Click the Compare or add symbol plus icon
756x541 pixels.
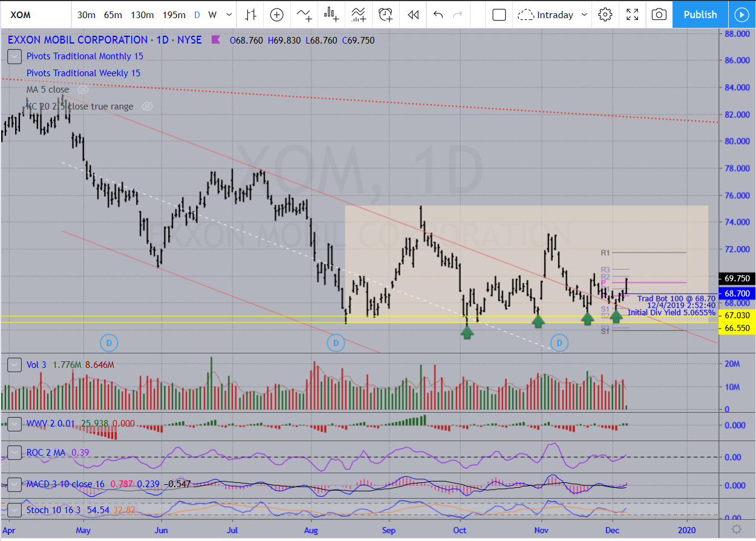click(x=276, y=15)
